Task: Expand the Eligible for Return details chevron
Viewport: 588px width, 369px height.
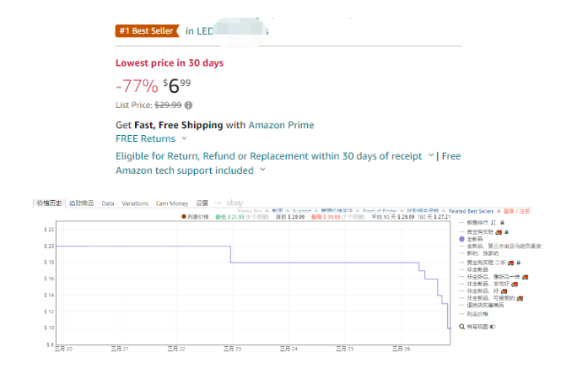Action: [431, 155]
